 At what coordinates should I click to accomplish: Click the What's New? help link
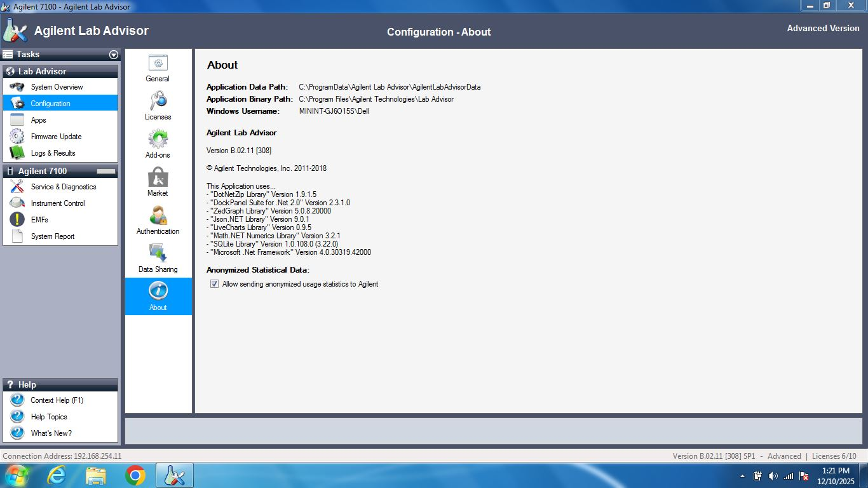point(51,433)
